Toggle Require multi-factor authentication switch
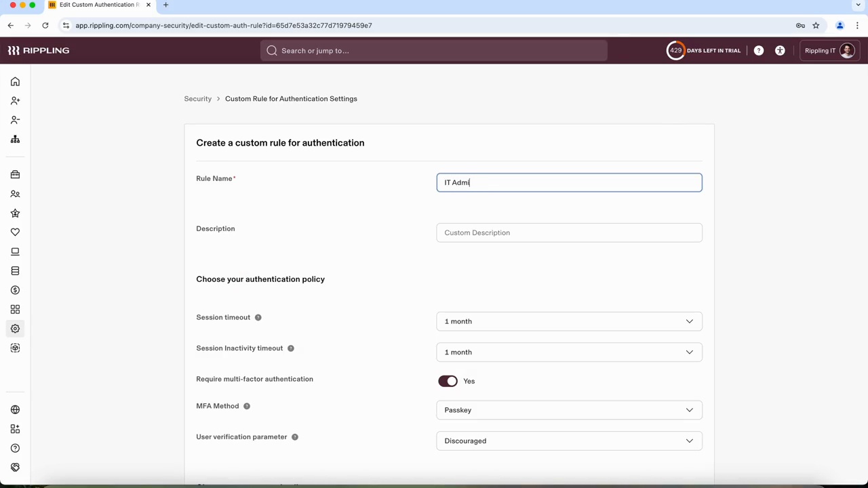Image resolution: width=868 pixels, height=488 pixels. (448, 381)
